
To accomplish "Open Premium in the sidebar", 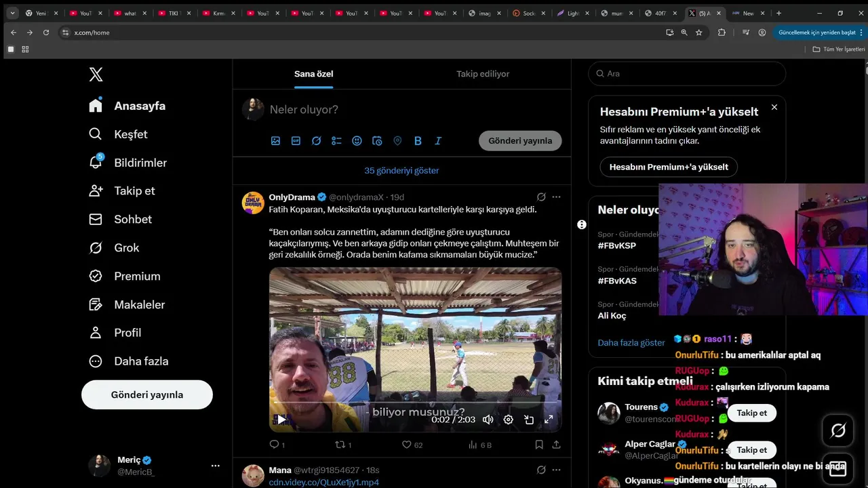I will [x=125, y=277].
